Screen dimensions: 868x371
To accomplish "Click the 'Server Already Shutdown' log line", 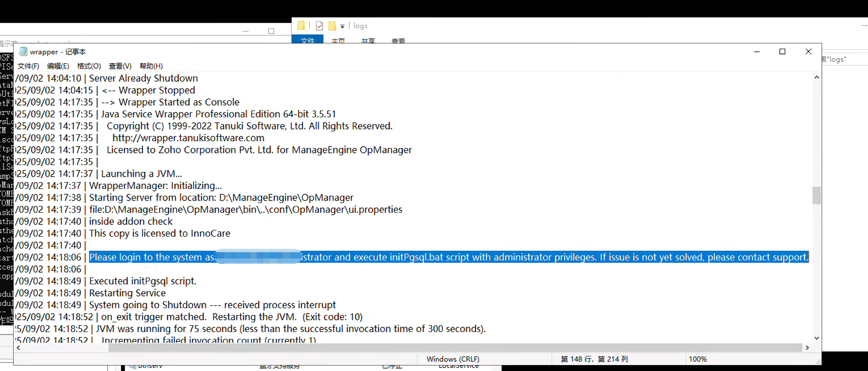I will tap(143, 78).
